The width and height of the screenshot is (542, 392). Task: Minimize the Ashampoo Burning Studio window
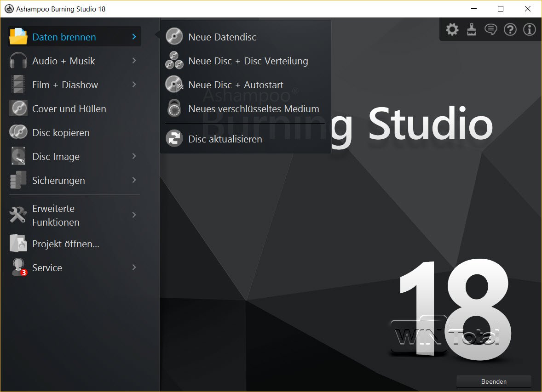473,9
